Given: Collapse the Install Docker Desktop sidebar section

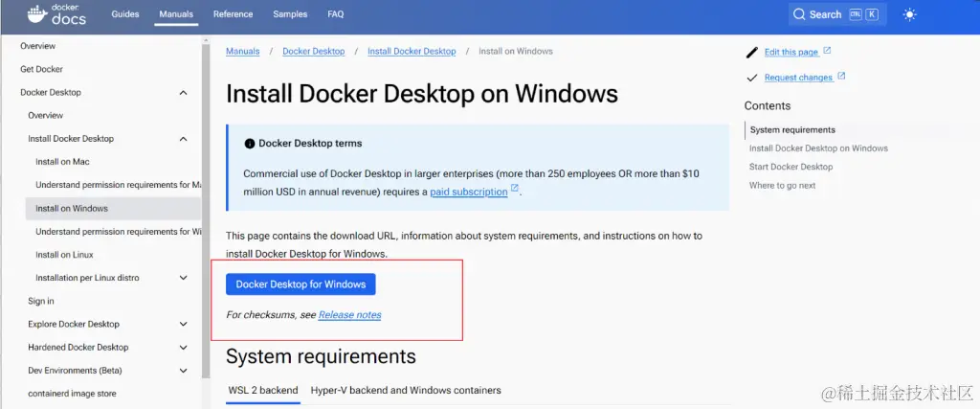Looking at the screenshot, I should [183, 139].
